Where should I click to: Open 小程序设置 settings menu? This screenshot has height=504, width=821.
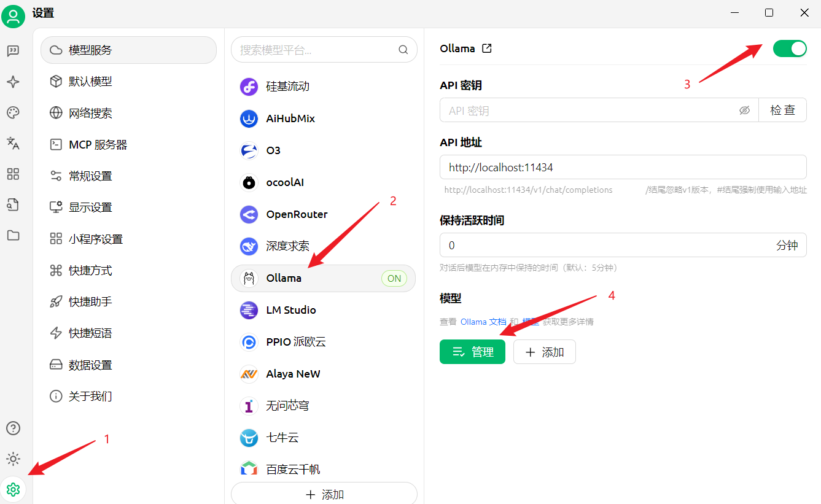(x=129, y=239)
